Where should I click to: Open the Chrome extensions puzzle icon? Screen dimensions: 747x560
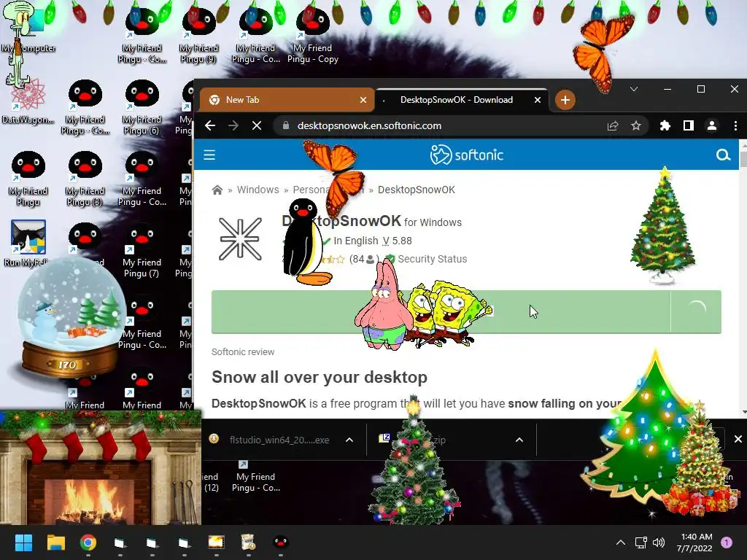point(665,125)
